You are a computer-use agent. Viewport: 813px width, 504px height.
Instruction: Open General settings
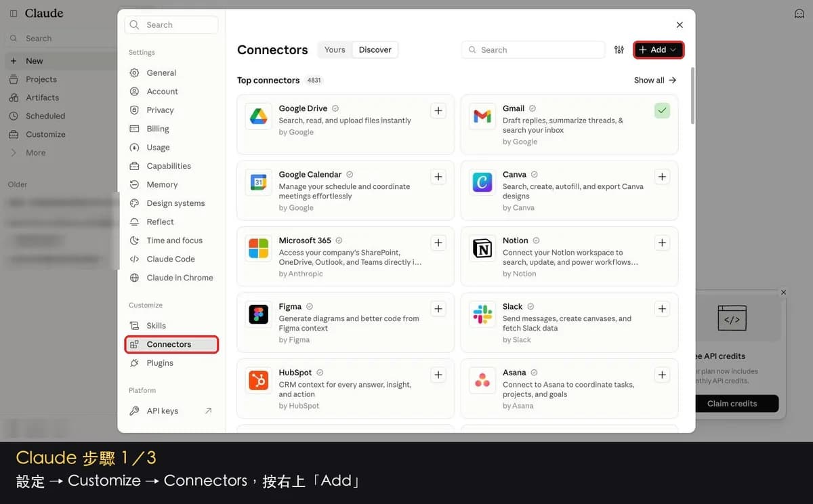(x=171, y=72)
